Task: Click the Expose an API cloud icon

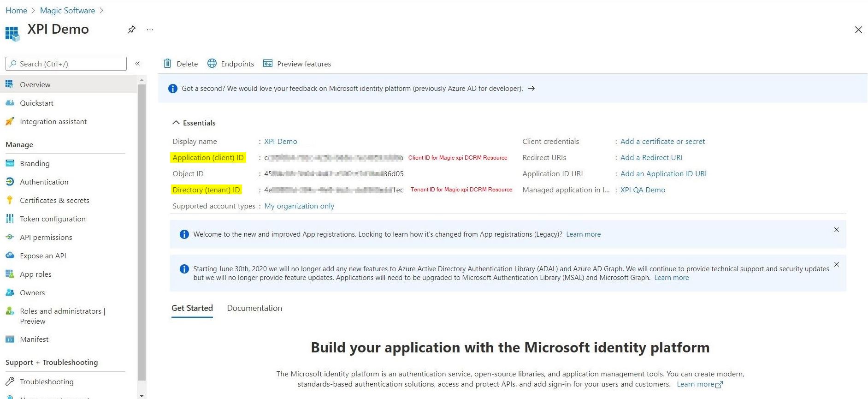Action: click(10, 255)
